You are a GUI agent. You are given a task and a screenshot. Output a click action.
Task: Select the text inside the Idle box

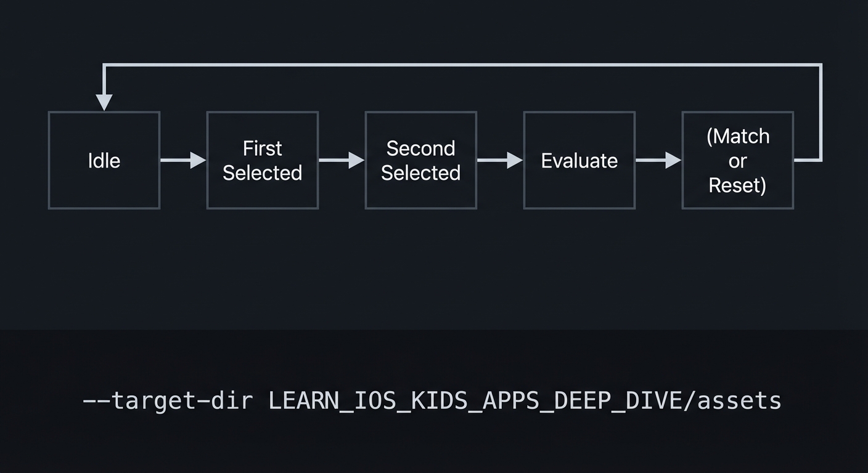point(104,160)
